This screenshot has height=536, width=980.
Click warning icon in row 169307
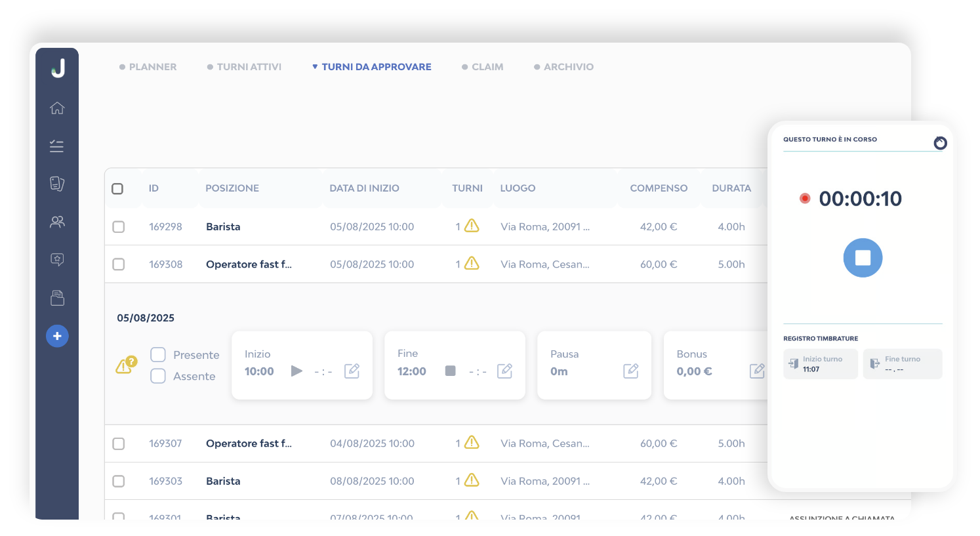(x=472, y=442)
